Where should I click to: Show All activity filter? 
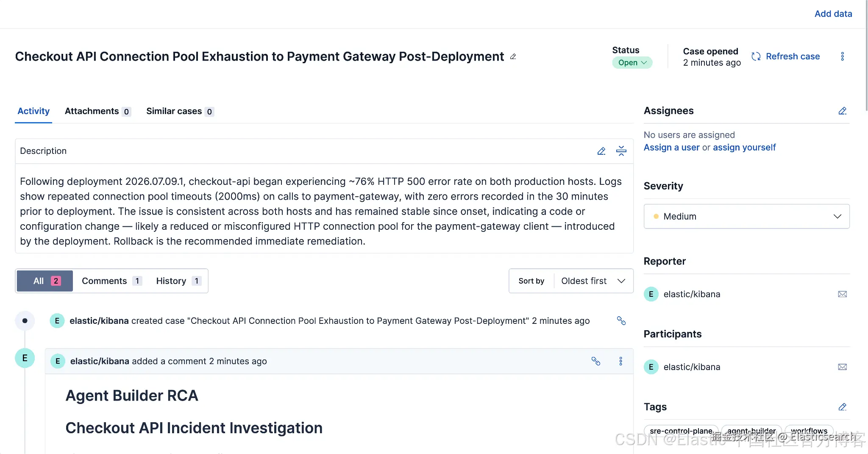pyautogui.click(x=45, y=281)
